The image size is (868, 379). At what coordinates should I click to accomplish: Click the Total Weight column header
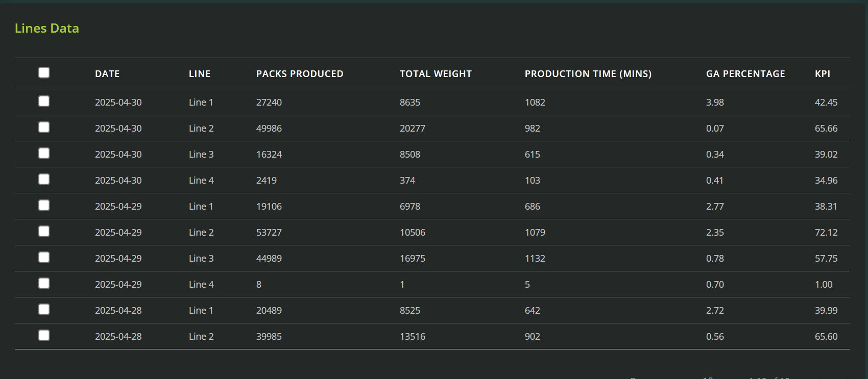pos(436,74)
